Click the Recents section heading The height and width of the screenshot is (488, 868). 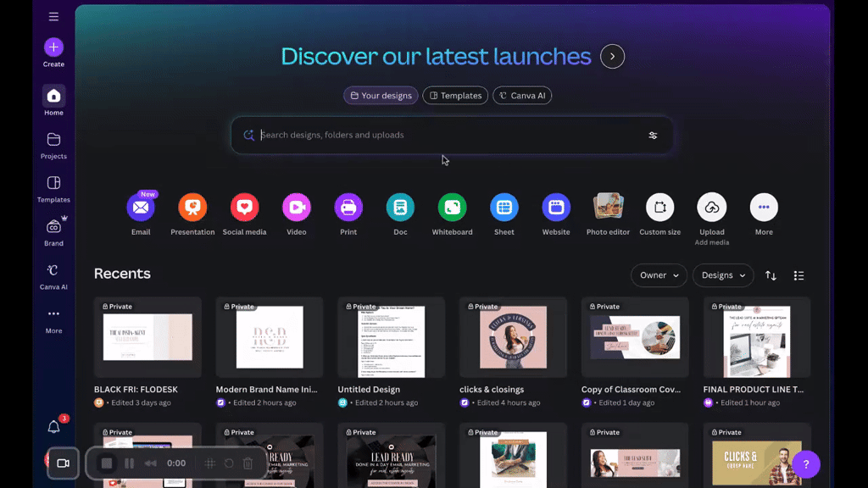pos(122,274)
